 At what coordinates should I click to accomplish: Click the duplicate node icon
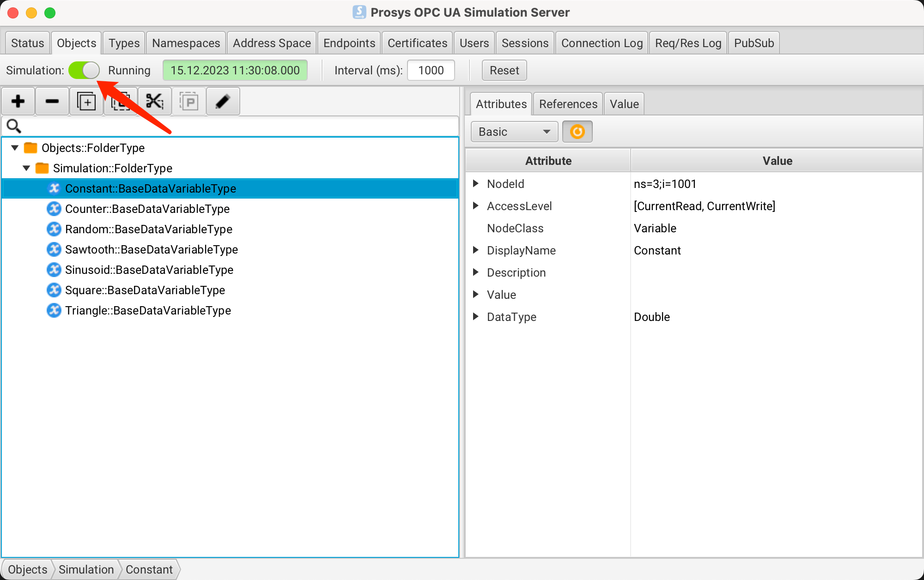pyautogui.click(x=86, y=102)
